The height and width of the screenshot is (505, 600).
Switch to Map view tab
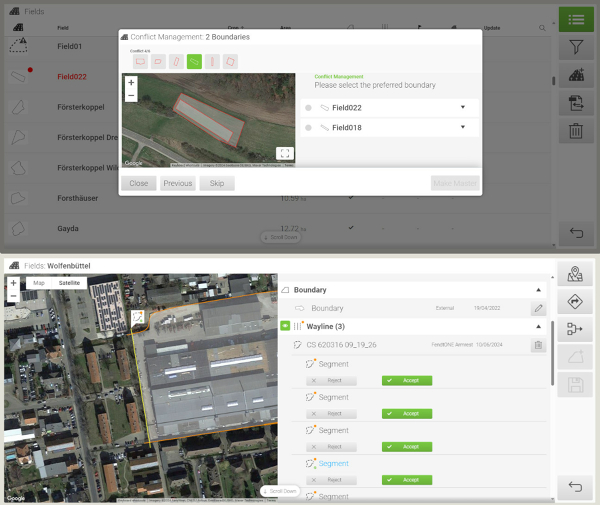pyautogui.click(x=39, y=283)
